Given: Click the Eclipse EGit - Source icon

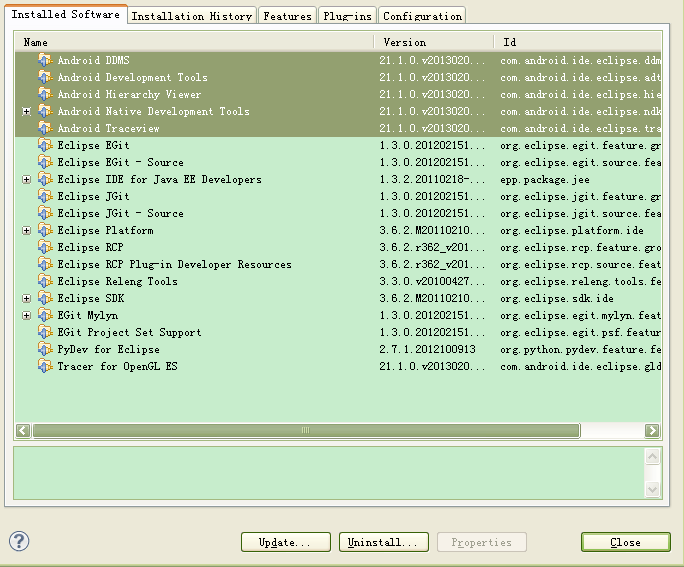Looking at the screenshot, I should click(45, 162).
